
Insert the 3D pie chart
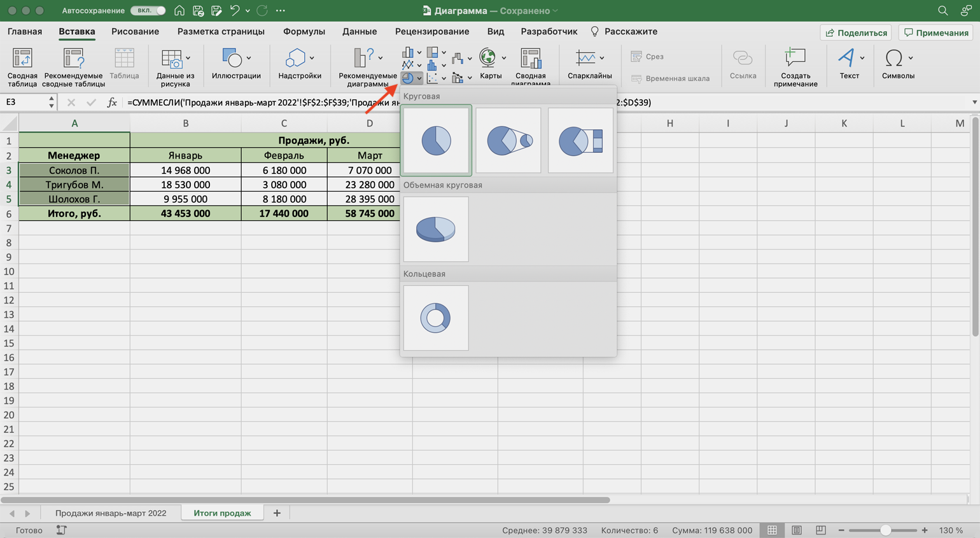point(436,229)
